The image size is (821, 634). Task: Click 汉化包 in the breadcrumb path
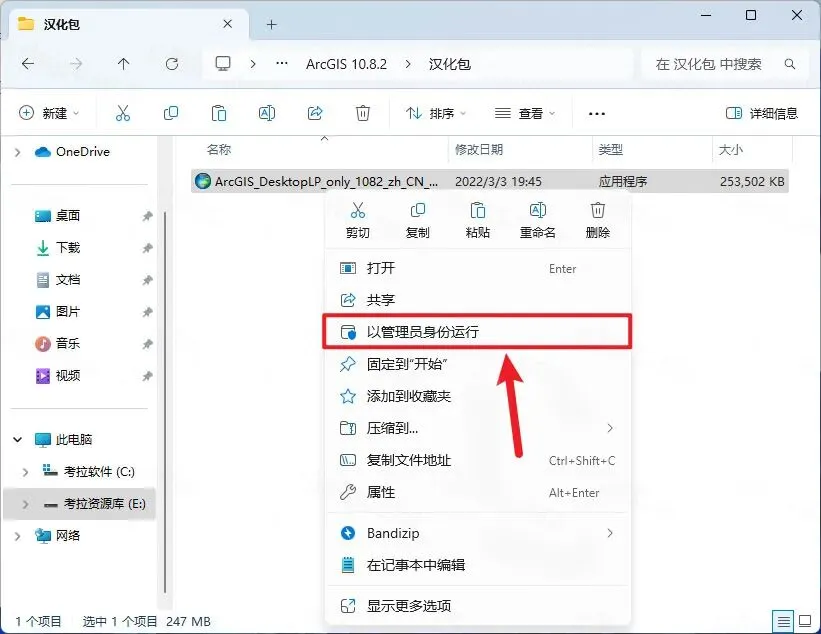(x=449, y=64)
